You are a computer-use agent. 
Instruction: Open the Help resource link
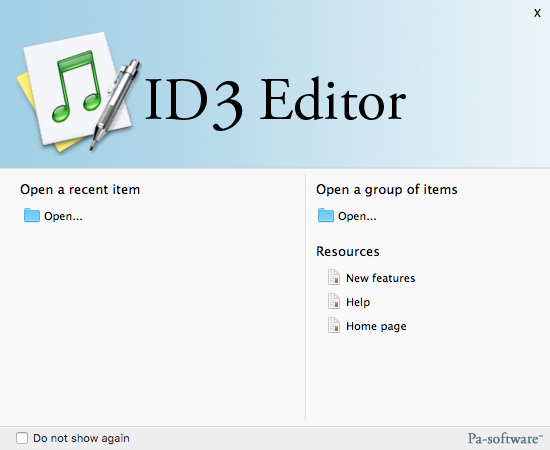click(x=358, y=302)
